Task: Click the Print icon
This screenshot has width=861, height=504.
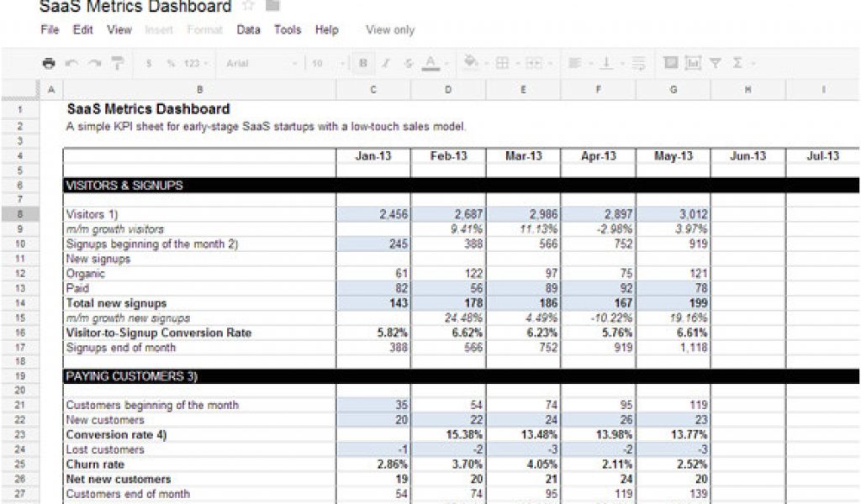Action: [48, 61]
